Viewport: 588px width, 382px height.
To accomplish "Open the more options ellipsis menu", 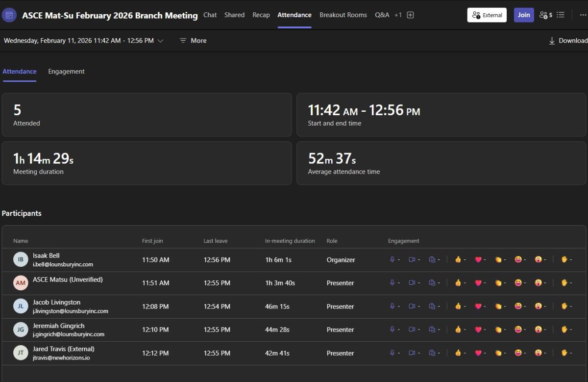I will click(x=583, y=15).
